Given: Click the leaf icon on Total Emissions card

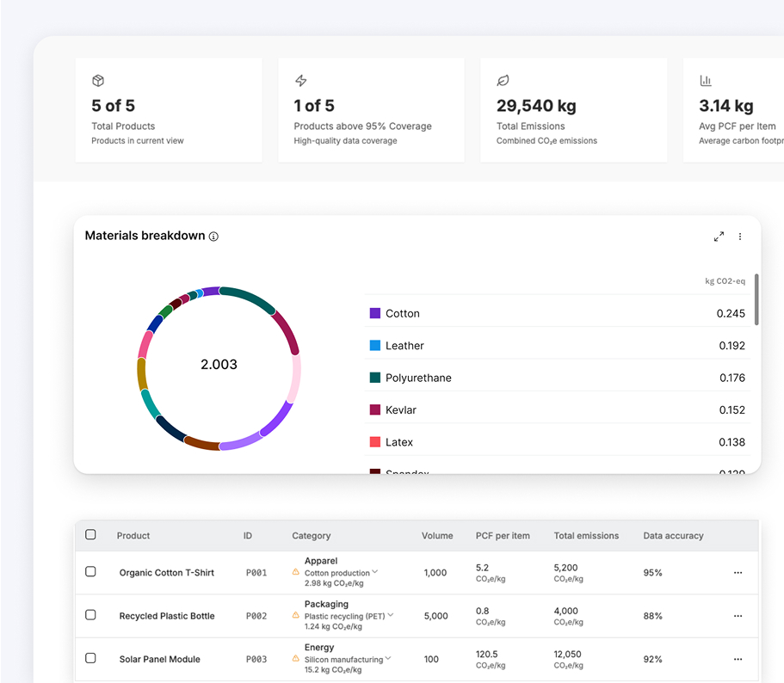Looking at the screenshot, I should (x=503, y=81).
